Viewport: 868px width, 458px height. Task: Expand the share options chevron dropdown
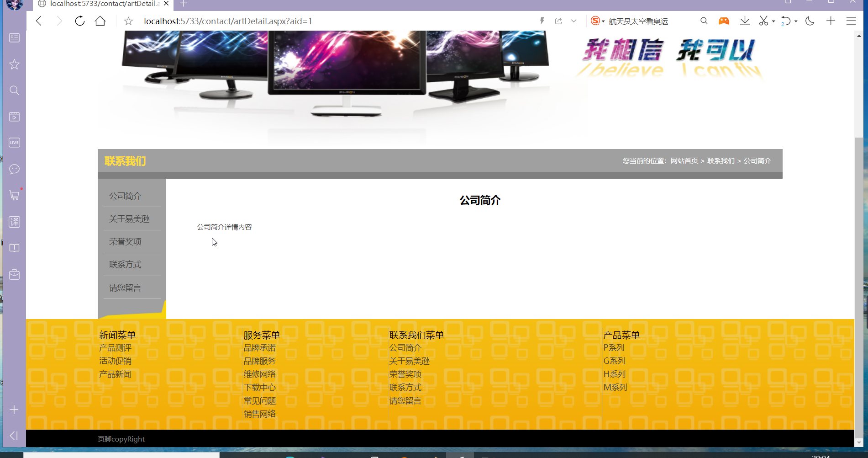point(574,21)
